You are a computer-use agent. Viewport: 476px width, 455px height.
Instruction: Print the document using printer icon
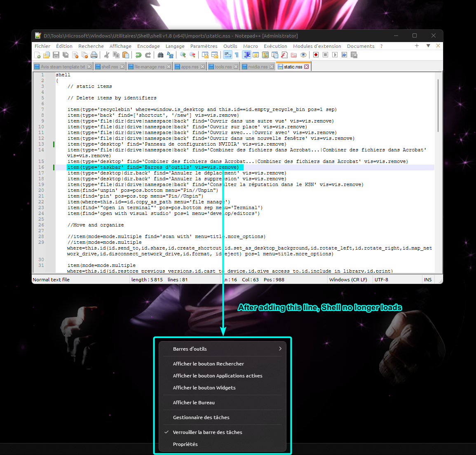tap(94, 55)
